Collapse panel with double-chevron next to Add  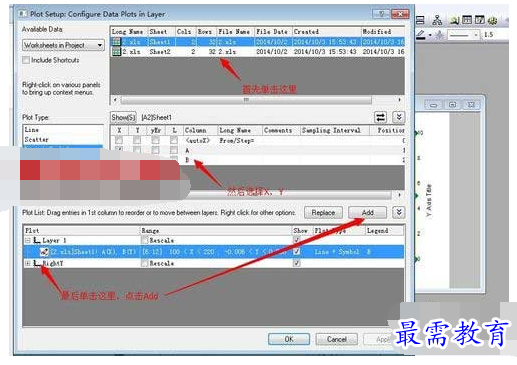[399, 212]
